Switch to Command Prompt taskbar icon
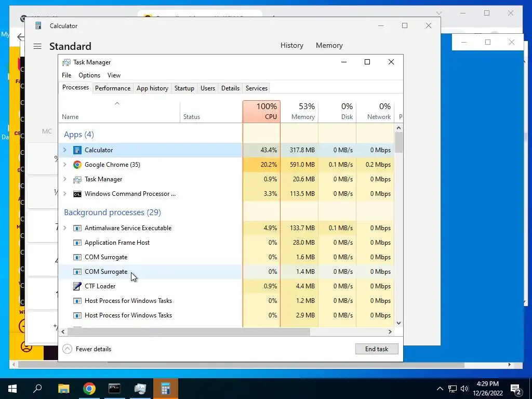This screenshot has width=532, height=399. [x=114, y=389]
